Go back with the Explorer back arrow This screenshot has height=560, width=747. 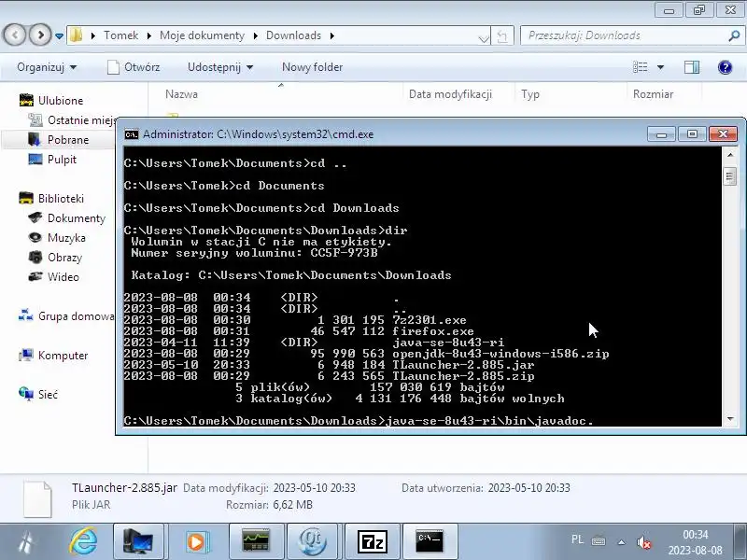pos(14,35)
